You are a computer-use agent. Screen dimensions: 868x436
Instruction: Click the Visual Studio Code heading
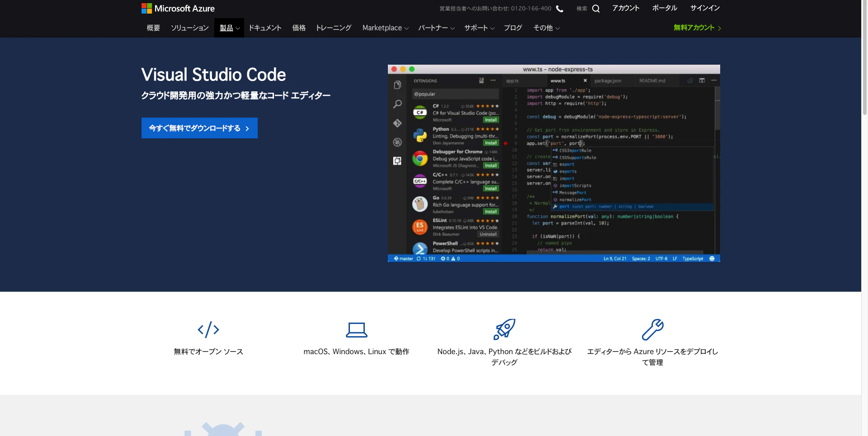[x=213, y=75]
